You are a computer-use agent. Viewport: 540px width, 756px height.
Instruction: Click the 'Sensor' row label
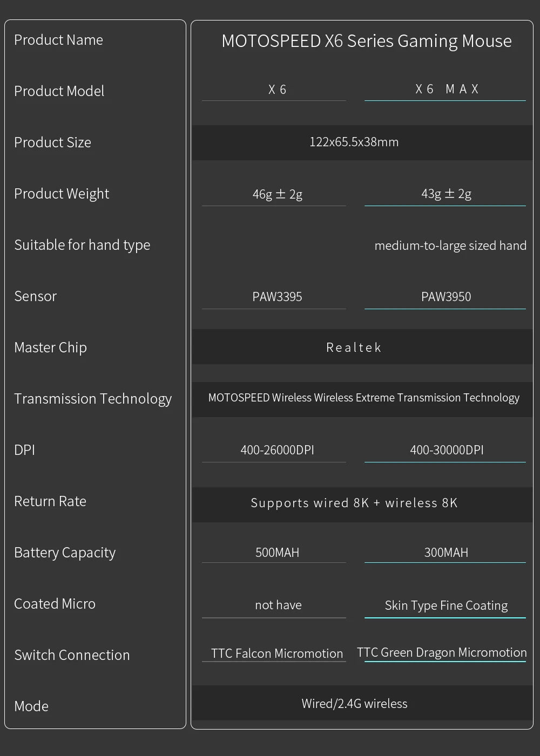pyautogui.click(x=35, y=296)
